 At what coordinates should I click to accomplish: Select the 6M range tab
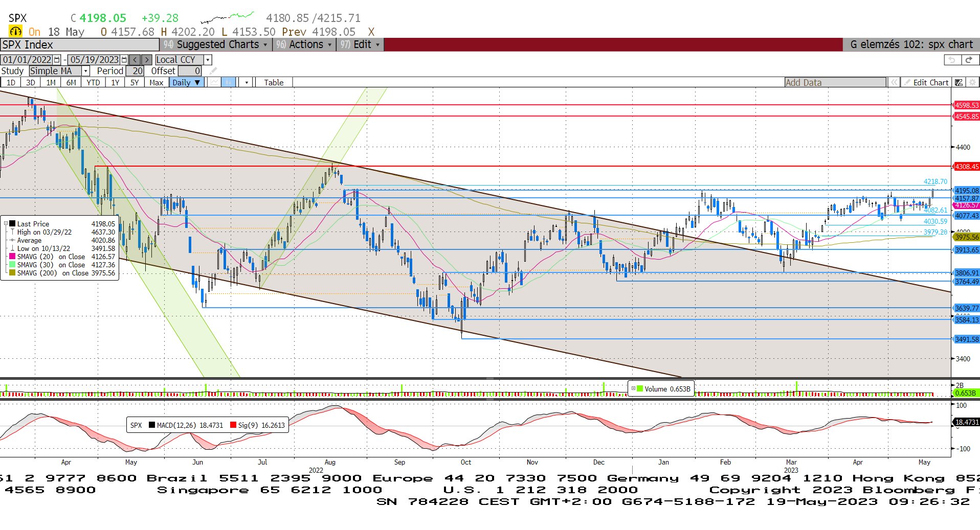pyautogui.click(x=71, y=82)
